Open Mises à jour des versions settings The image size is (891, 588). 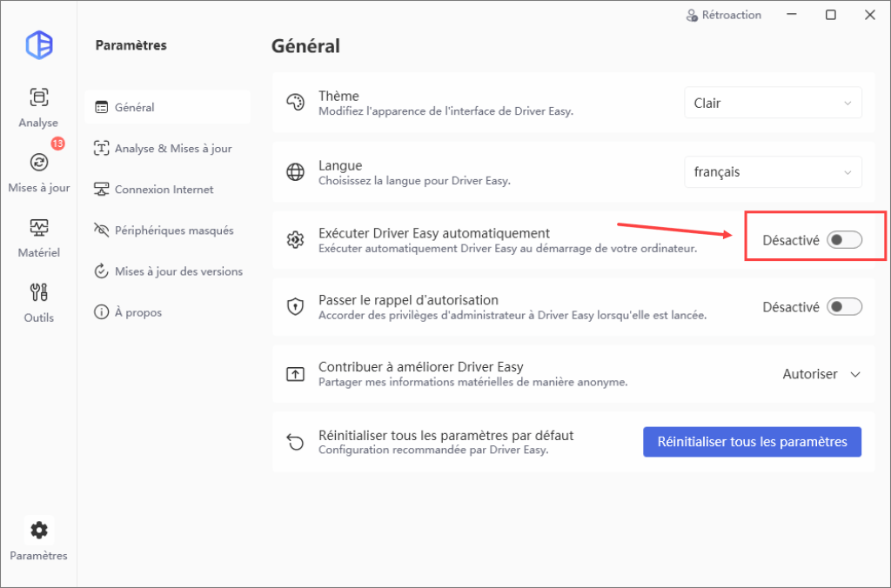[x=168, y=271]
